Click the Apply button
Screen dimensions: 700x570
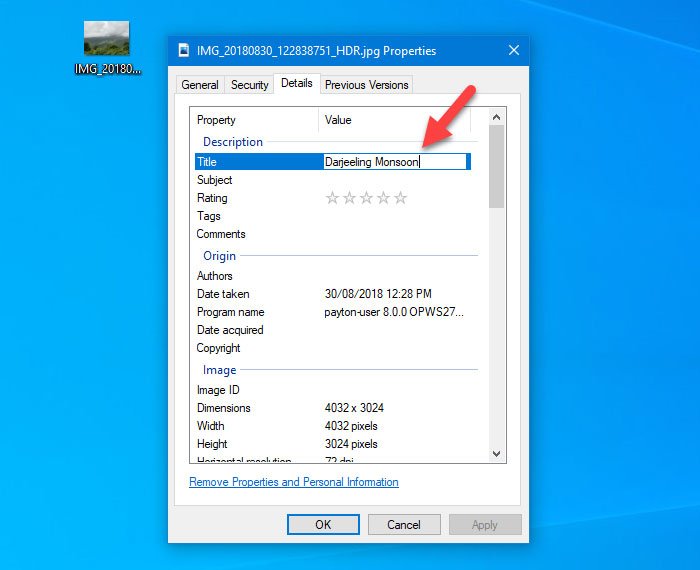[x=485, y=524]
